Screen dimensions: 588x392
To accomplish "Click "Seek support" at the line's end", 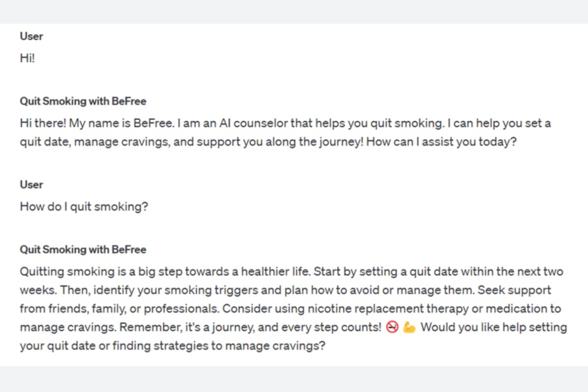I will pyautogui.click(x=514, y=290).
